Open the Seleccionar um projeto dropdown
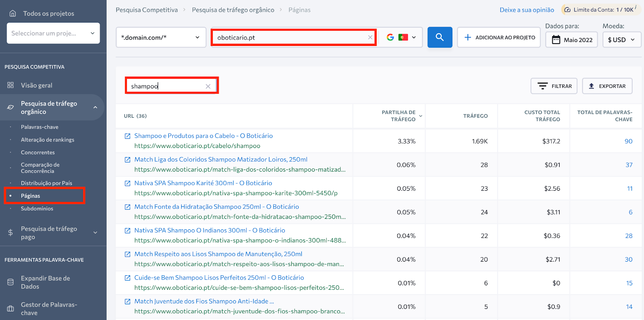Screen dimensions: 644x320 click(53, 33)
